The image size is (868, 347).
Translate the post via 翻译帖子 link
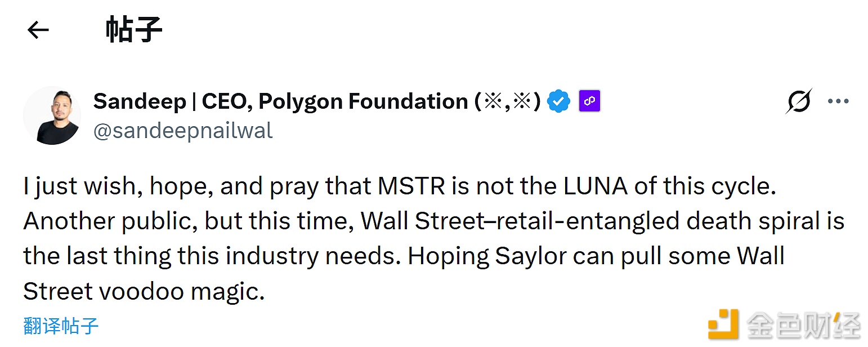coord(61,326)
